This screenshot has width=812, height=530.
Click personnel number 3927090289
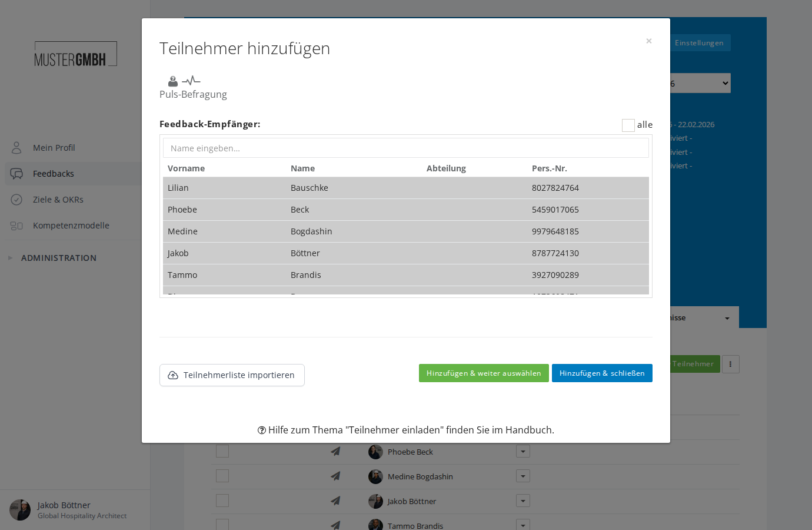[x=555, y=275]
